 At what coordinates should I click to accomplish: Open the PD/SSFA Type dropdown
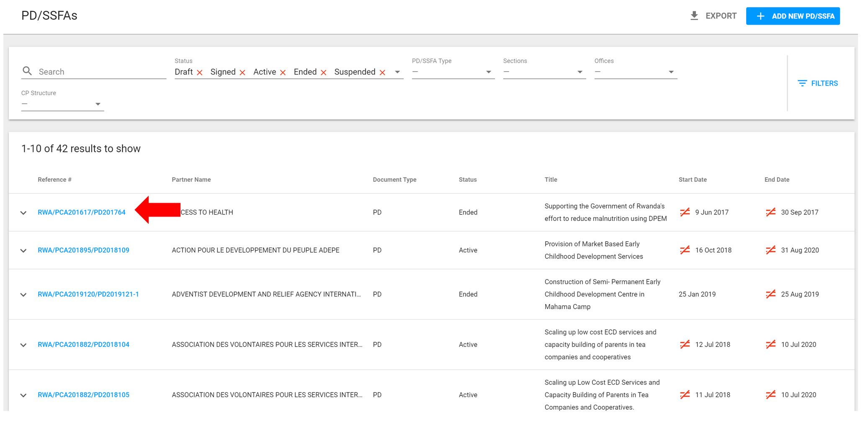[488, 72]
